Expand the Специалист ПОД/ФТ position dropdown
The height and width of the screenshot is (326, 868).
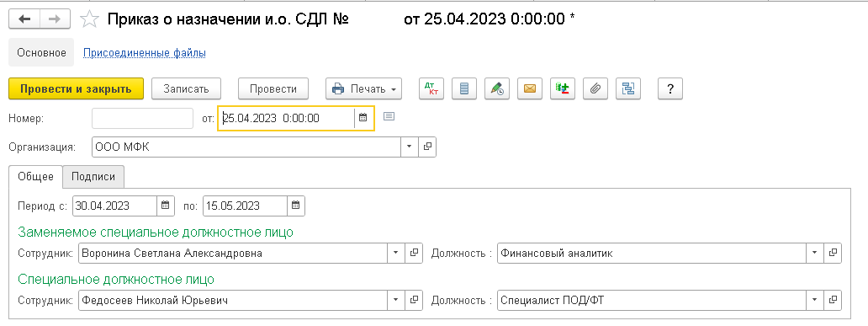(x=815, y=301)
